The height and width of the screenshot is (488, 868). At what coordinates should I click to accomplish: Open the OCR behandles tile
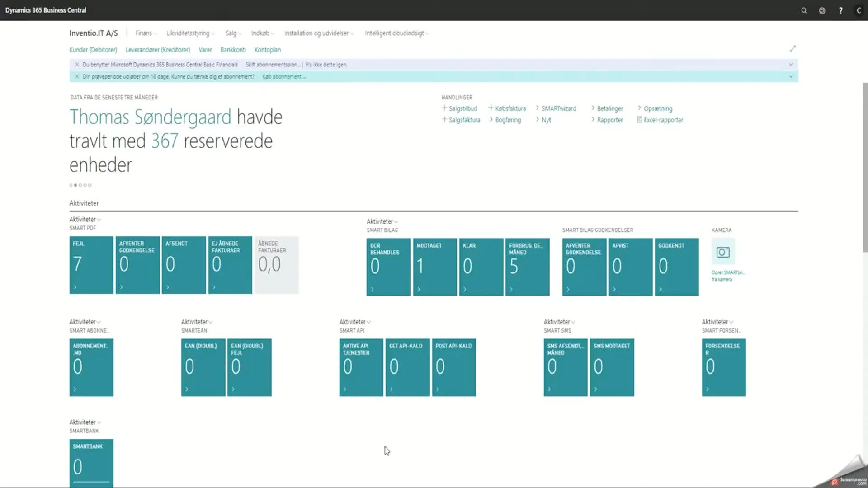click(389, 267)
